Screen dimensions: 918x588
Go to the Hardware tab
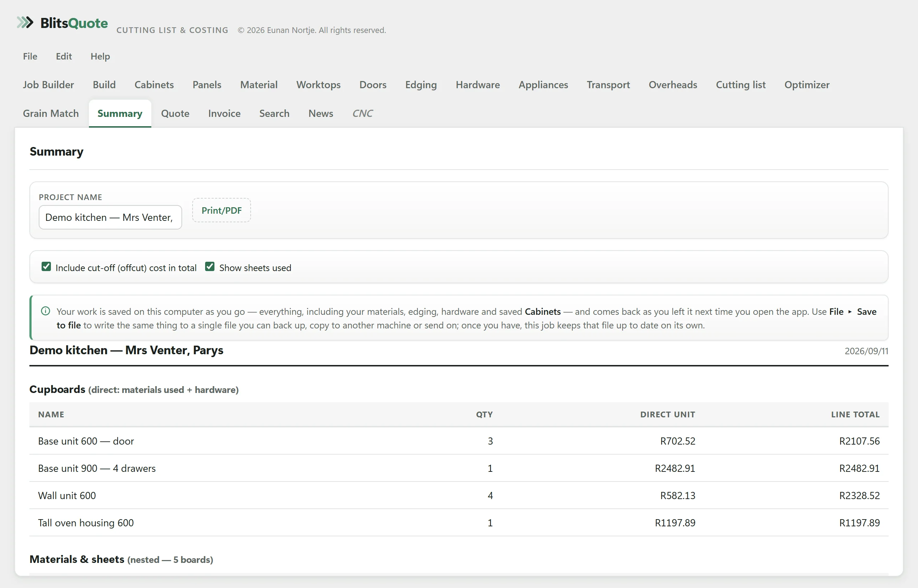[x=478, y=85]
